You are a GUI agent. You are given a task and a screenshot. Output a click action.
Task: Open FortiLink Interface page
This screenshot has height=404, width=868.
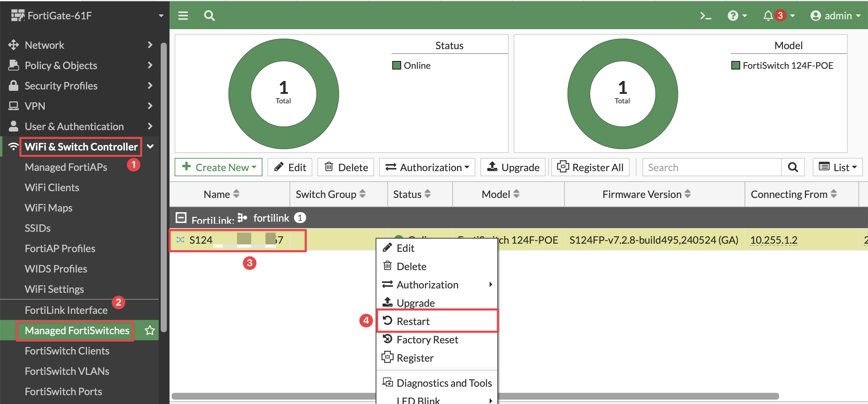click(x=66, y=310)
